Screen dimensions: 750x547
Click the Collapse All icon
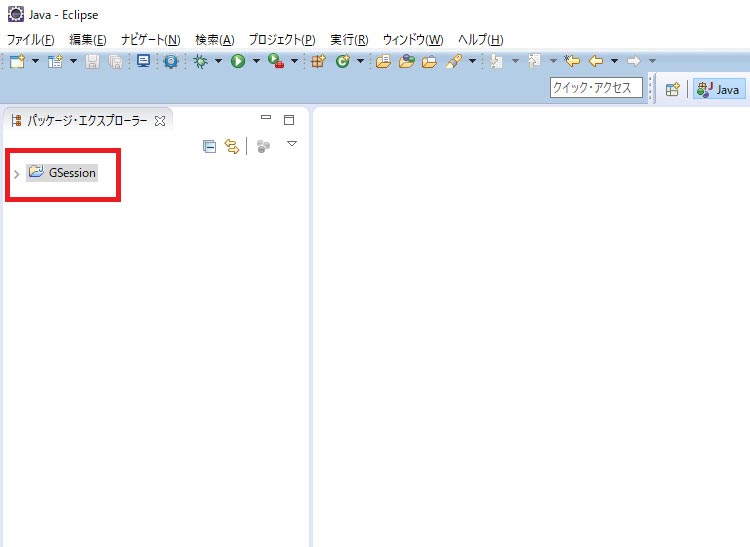[x=210, y=146]
